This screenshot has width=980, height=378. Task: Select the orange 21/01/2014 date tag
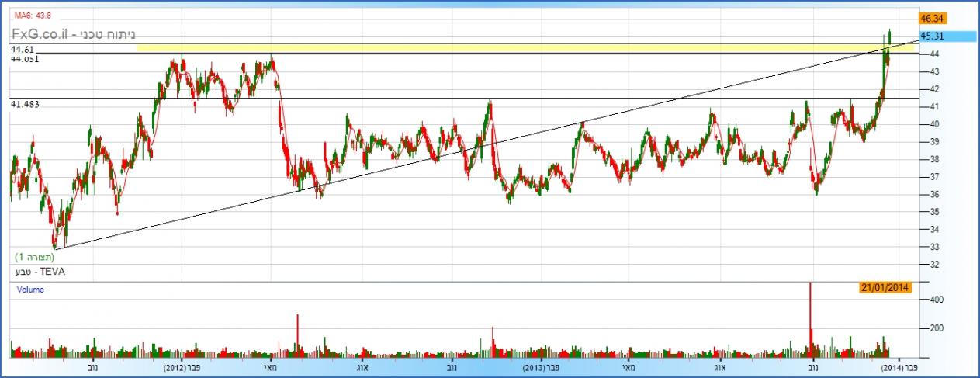(885, 288)
